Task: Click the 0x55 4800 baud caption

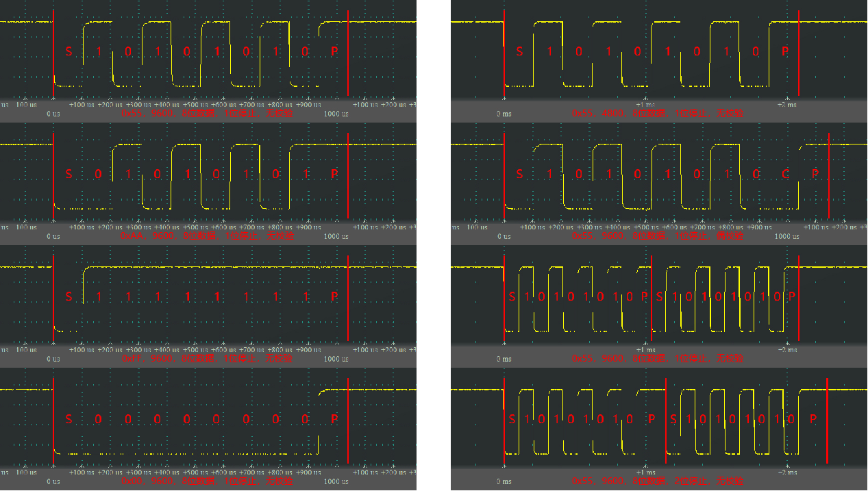Action: tap(657, 113)
